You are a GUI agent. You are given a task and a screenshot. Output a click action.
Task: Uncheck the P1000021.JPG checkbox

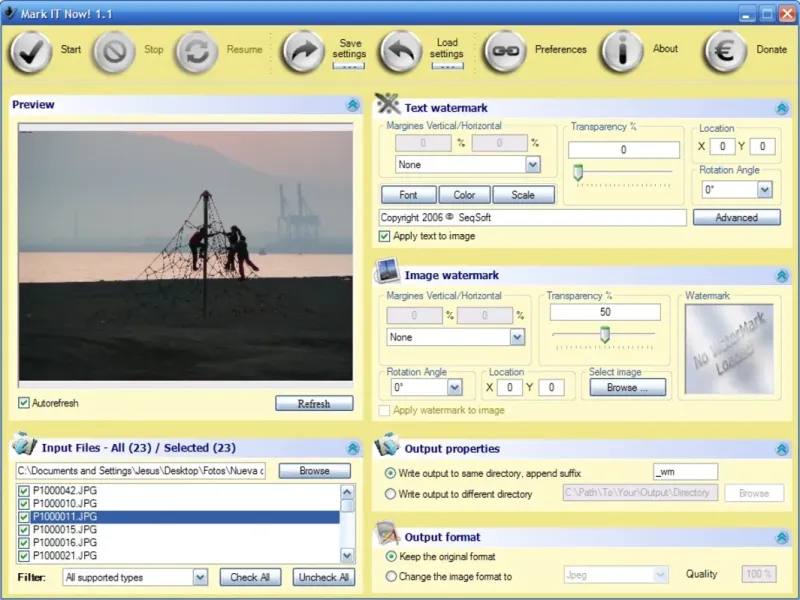click(x=23, y=556)
